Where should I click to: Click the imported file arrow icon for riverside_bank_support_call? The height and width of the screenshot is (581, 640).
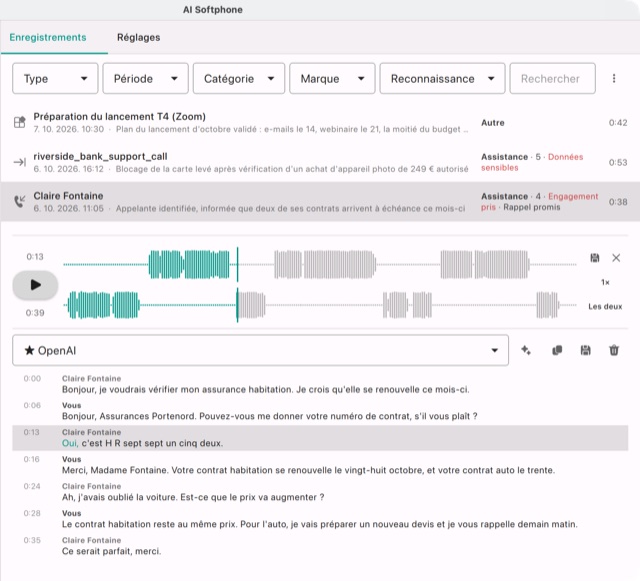[x=20, y=162]
